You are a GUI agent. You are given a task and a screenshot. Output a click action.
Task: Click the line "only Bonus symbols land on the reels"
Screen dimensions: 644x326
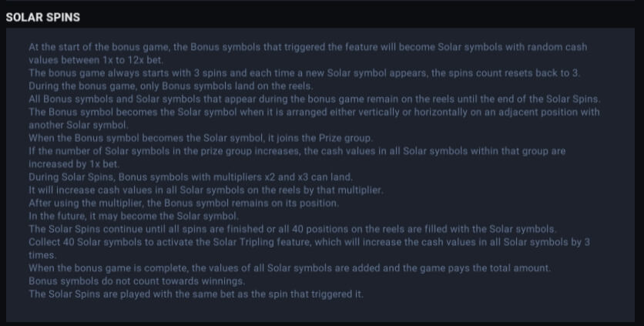[x=170, y=86]
